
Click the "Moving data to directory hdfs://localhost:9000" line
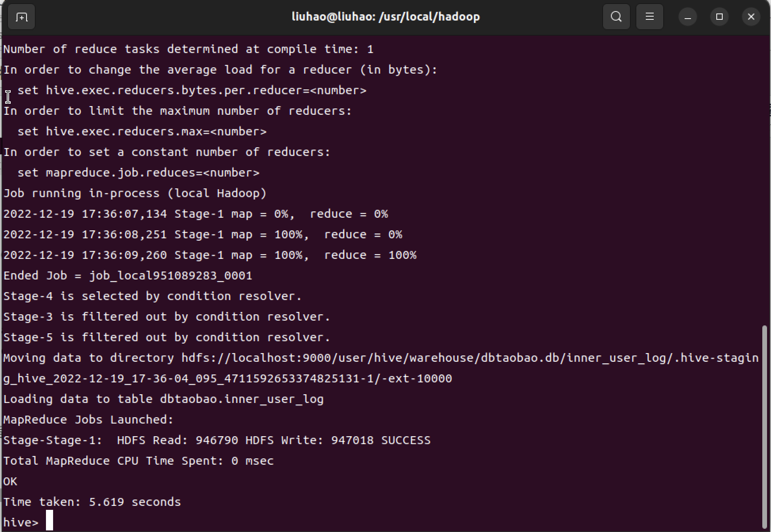pyautogui.click(x=381, y=358)
